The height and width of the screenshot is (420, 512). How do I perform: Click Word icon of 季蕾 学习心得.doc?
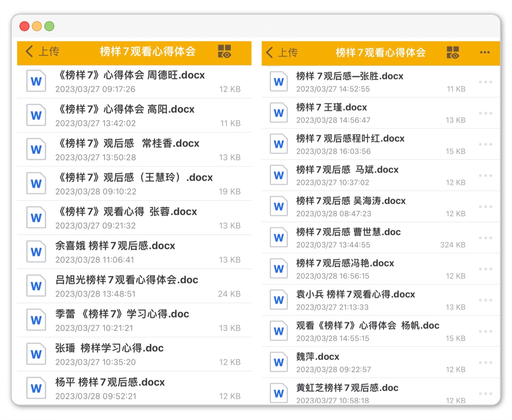tap(36, 320)
